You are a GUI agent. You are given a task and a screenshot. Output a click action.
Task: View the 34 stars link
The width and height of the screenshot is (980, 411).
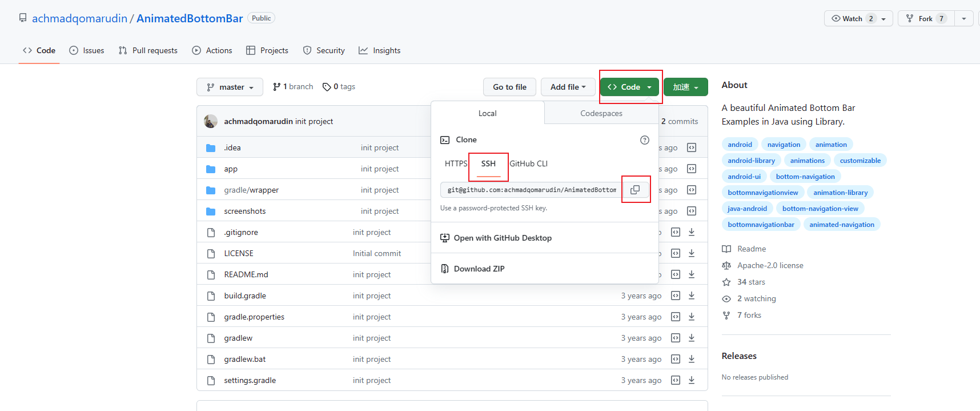(744, 282)
